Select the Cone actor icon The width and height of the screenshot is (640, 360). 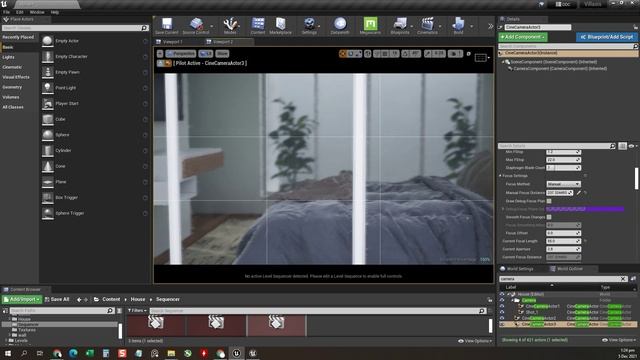48,166
